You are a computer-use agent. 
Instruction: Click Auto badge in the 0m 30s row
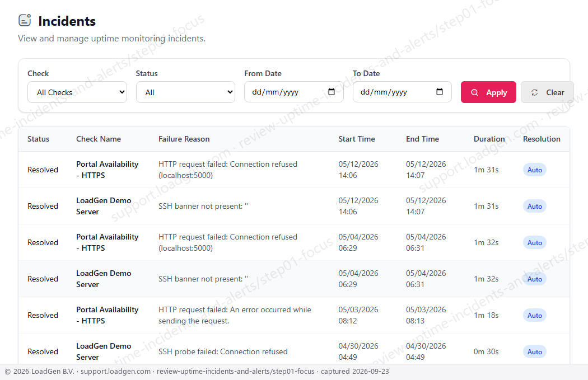click(535, 351)
